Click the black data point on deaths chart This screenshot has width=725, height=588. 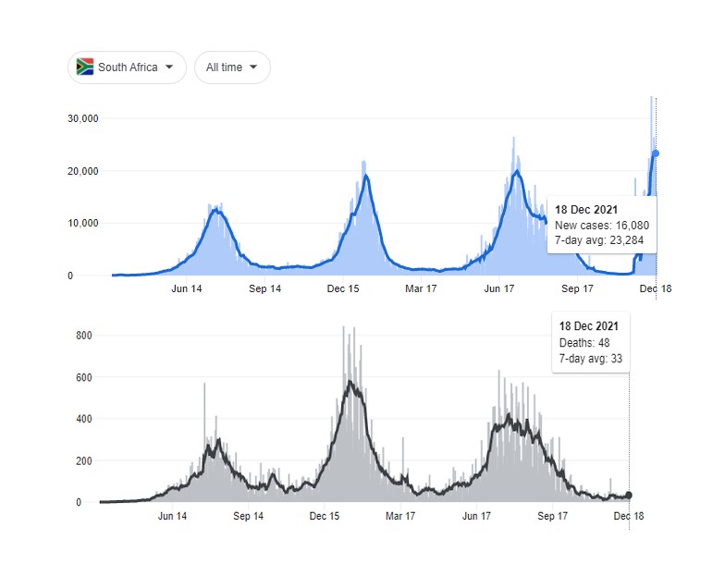click(629, 496)
